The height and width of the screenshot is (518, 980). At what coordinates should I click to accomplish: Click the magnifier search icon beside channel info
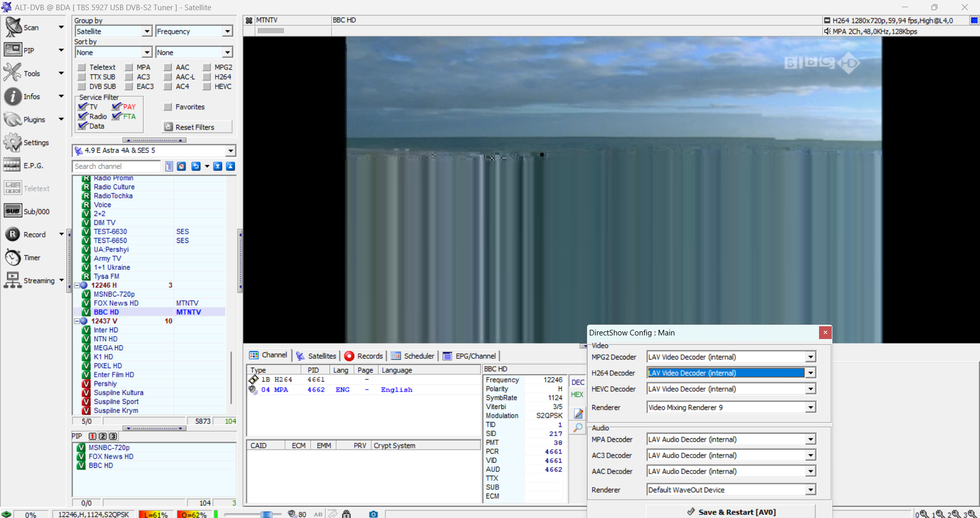point(578,427)
